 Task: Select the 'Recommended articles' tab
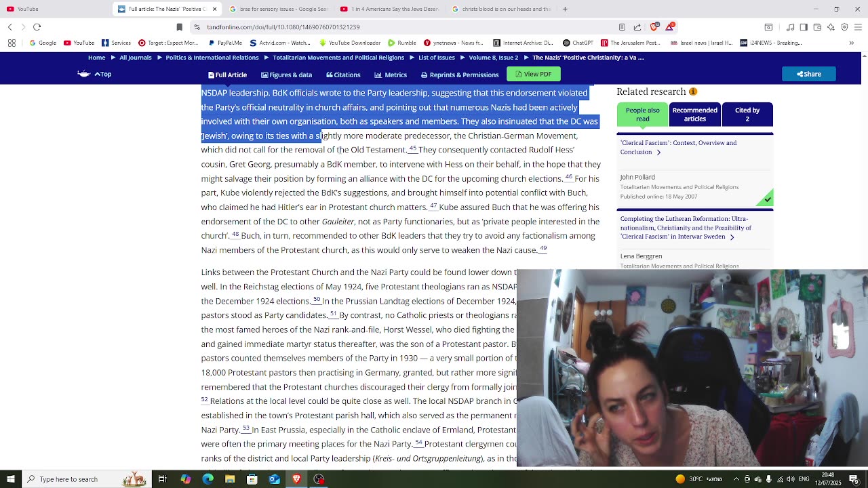click(694, 114)
